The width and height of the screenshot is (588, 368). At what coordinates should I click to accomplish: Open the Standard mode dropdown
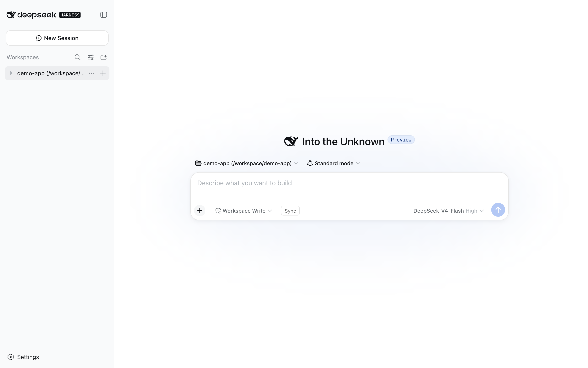(333, 163)
